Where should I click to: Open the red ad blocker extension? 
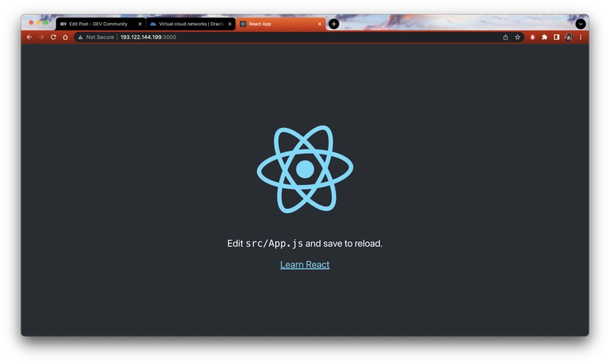tap(532, 37)
